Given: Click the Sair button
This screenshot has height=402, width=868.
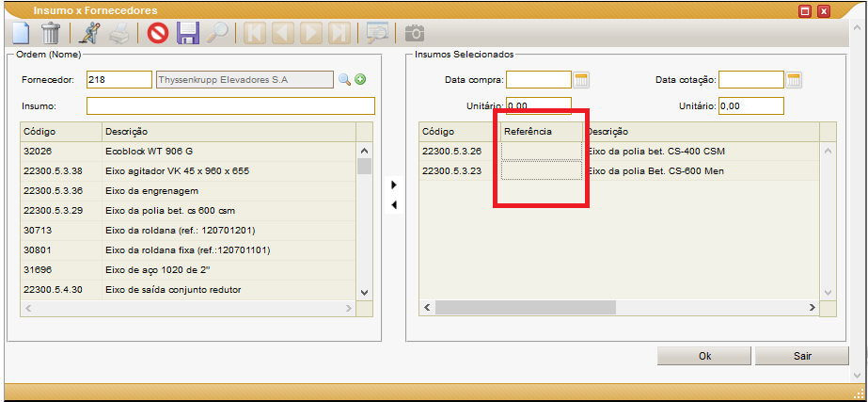Looking at the screenshot, I should [x=801, y=356].
